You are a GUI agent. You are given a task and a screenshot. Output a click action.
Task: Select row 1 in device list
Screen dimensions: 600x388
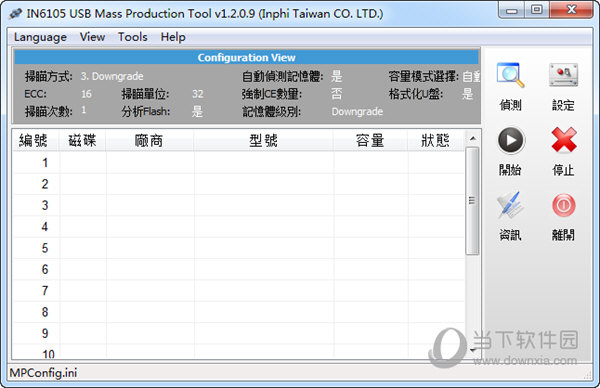click(239, 163)
